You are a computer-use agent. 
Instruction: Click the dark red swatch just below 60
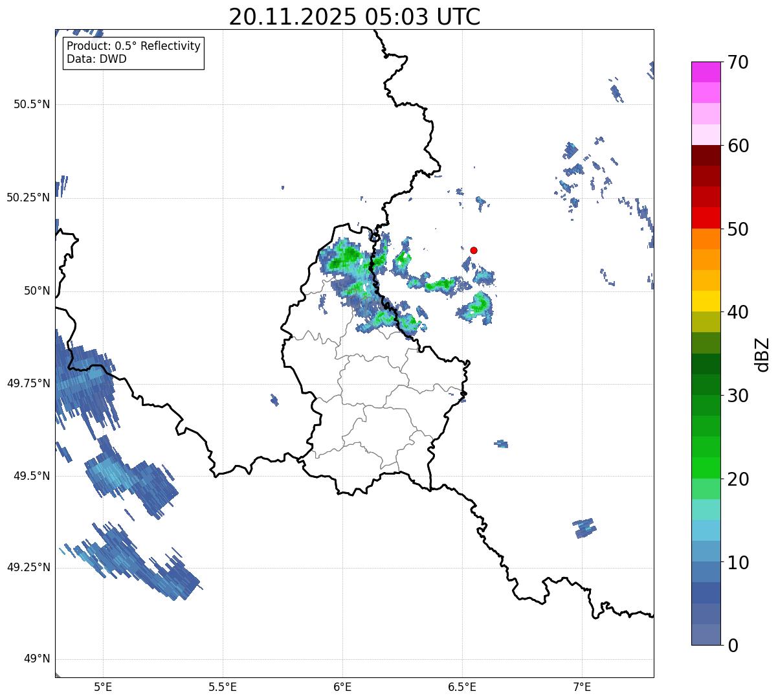point(706,155)
